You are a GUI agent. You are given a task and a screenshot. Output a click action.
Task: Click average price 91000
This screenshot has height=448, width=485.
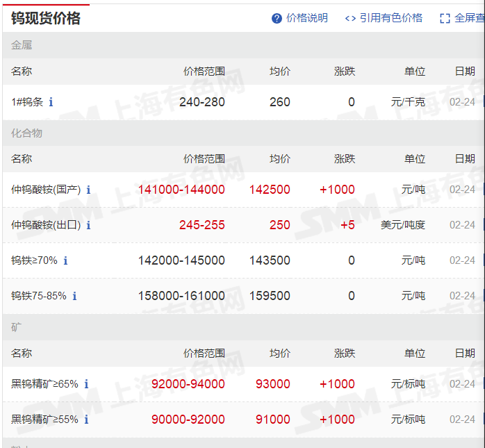273,420
